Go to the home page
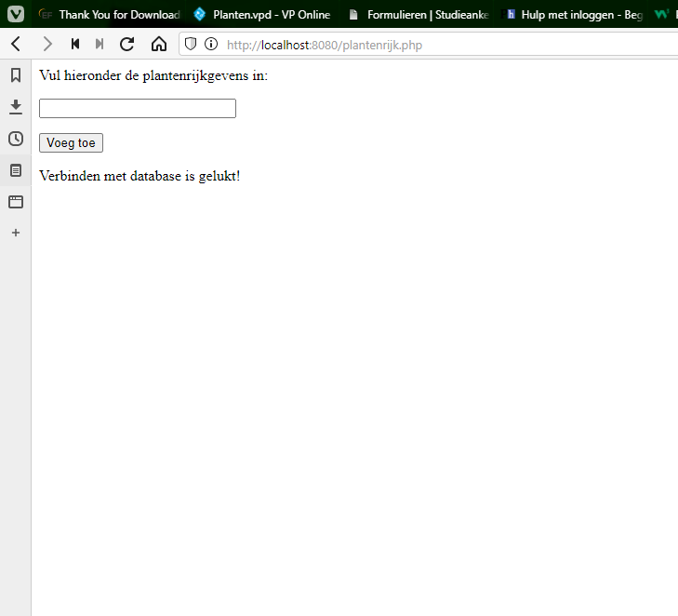678x616 pixels. point(159,44)
